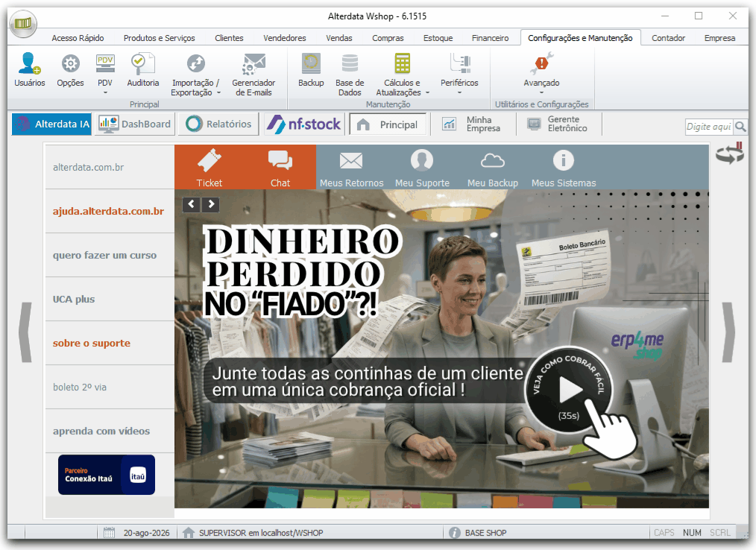Open Meu Backup cloud
The width and height of the screenshot is (756, 550).
pyautogui.click(x=492, y=167)
